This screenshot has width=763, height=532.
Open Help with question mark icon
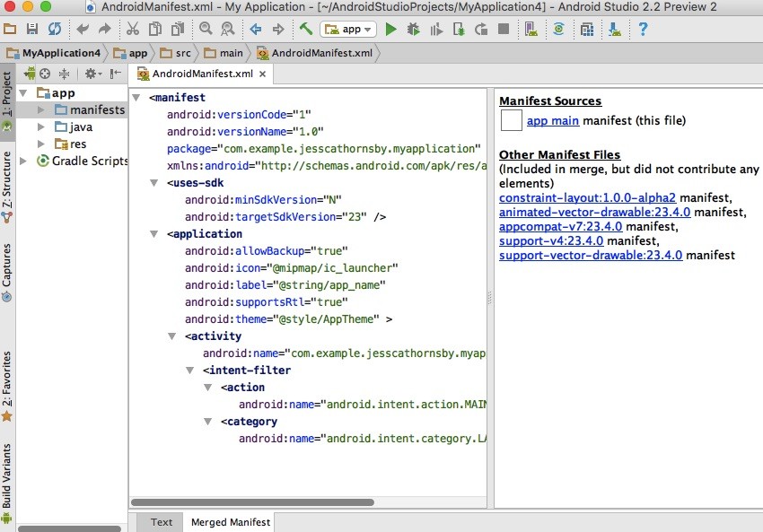point(643,30)
